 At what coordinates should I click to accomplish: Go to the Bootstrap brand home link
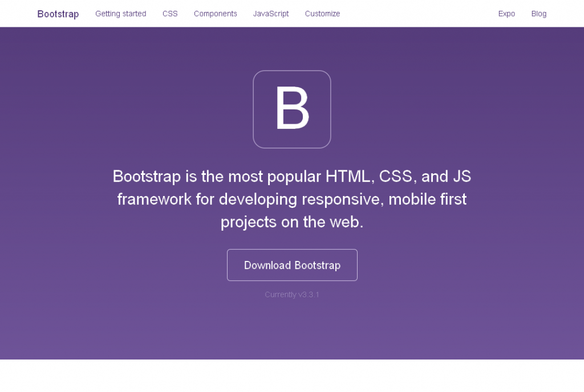pos(58,14)
